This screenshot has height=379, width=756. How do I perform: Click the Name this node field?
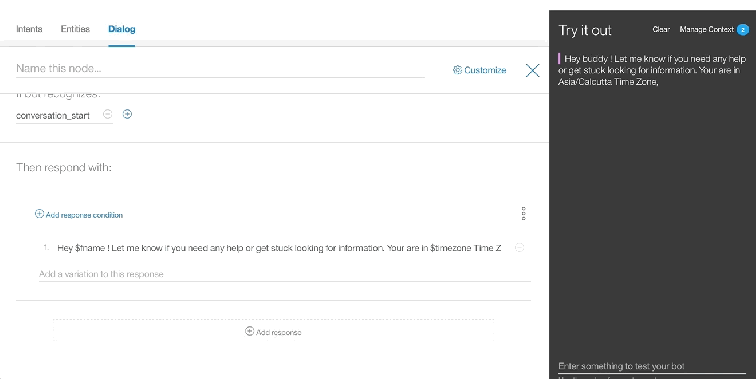click(x=220, y=68)
